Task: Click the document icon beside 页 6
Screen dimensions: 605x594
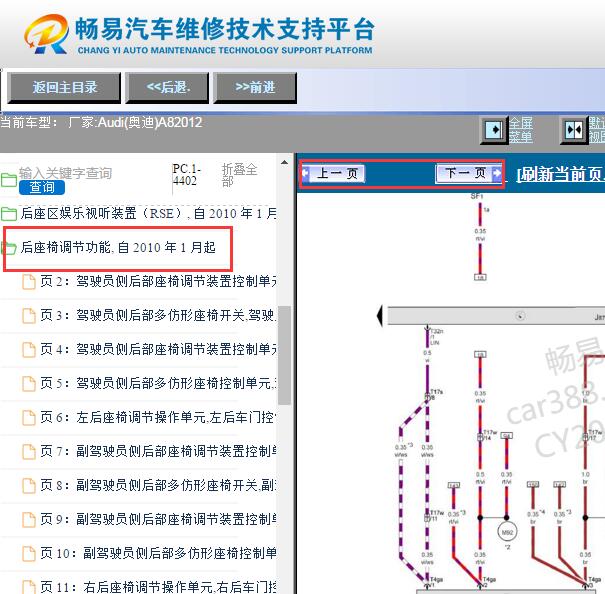Action: (x=29, y=418)
